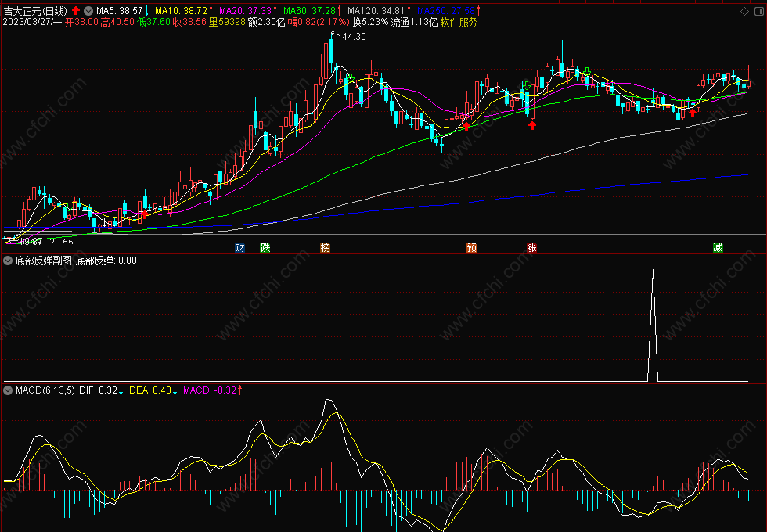Open the 财 financial event marker
Viewport: 767px width, 532px height.
point(239,247)
